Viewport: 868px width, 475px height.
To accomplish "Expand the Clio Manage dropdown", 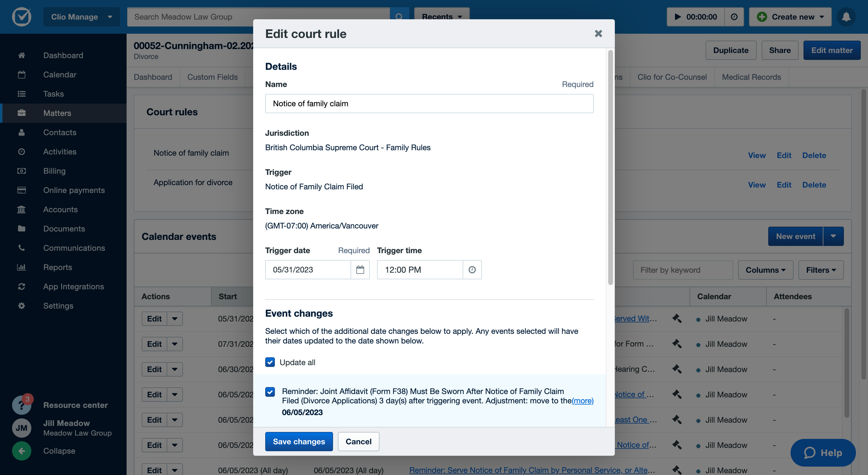I will [x=81, y=17].
